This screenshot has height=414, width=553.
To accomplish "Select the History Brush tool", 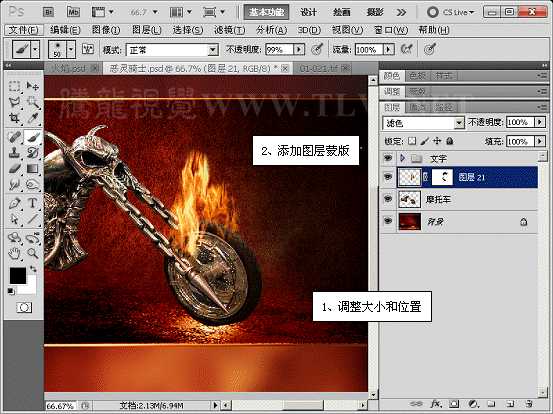I will coord(32,153).
